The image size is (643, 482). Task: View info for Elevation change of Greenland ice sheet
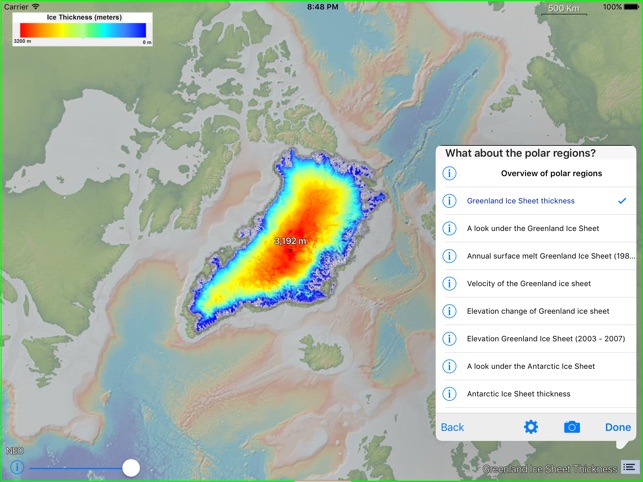pyautogui.click(x=449, y=311)
